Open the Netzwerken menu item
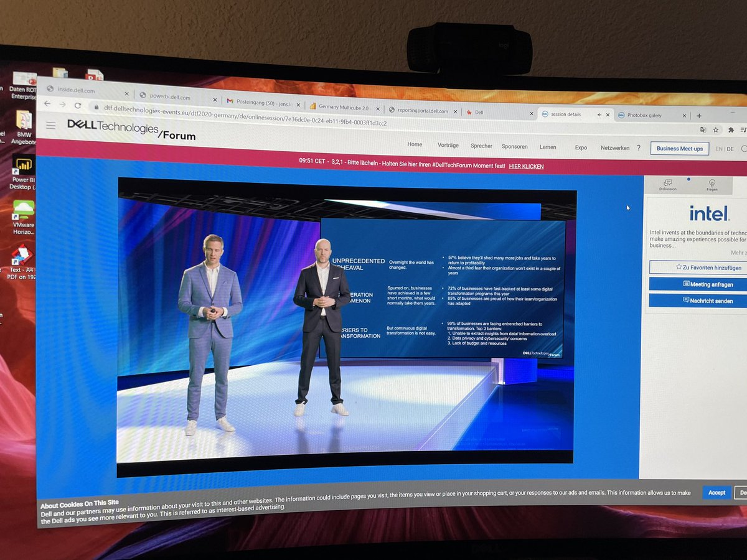Image resolution: width=747 pixels, height=560 pixels. [615, 148]
